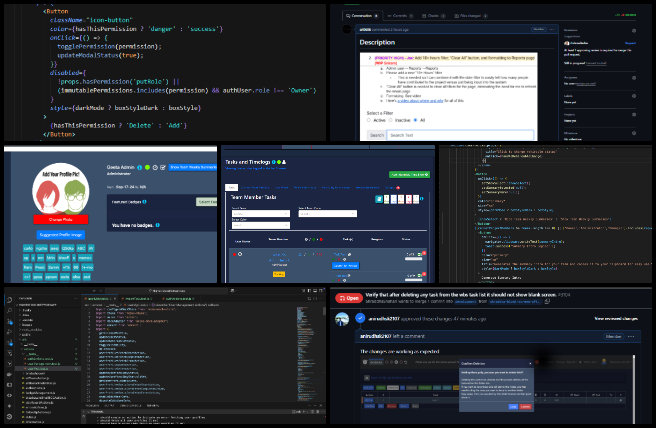Open the Commits tab in the pull request
Image resolution: width=656 pixels, height=428 pixels.
click(x=400, y=16)
